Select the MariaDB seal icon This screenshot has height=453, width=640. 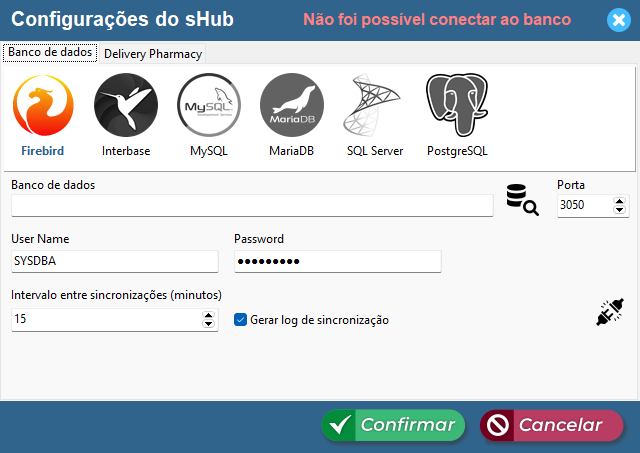point(292,105)
